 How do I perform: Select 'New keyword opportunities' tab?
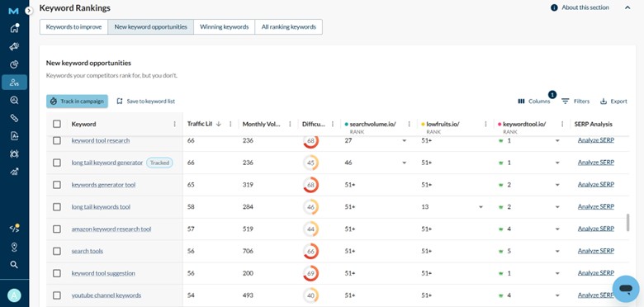151,27
